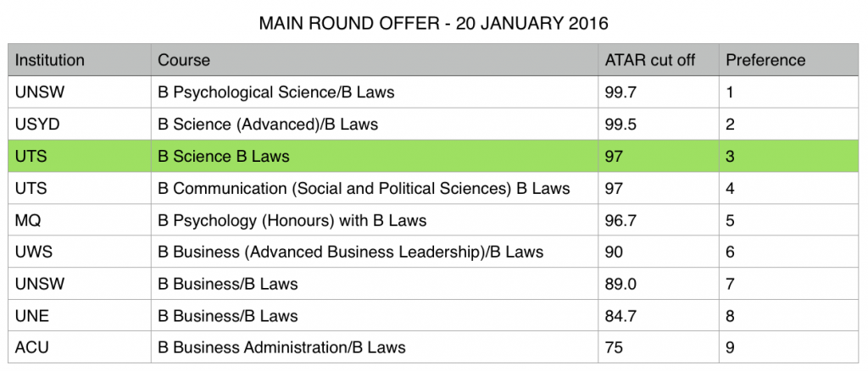Click the ATAR cut off column header
This screenshot has width=868, height=371.
pyautogui.click(x=649, y=60)
